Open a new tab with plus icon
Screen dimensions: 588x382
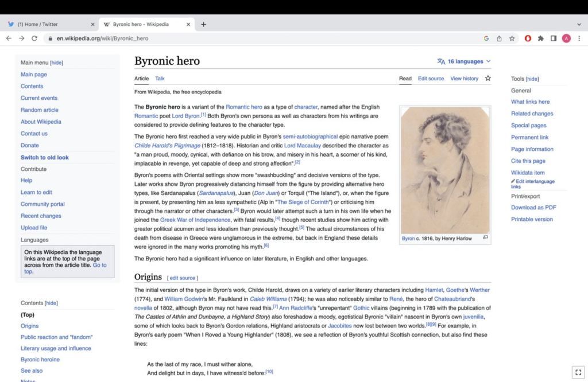[203, 24]
